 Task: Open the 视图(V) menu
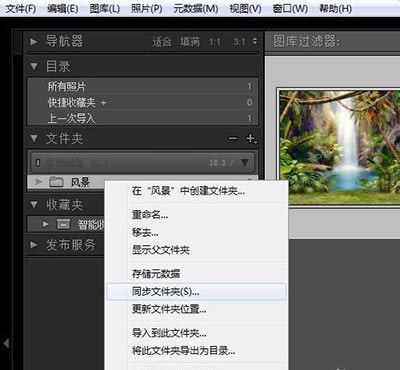(x=245, y=8)
